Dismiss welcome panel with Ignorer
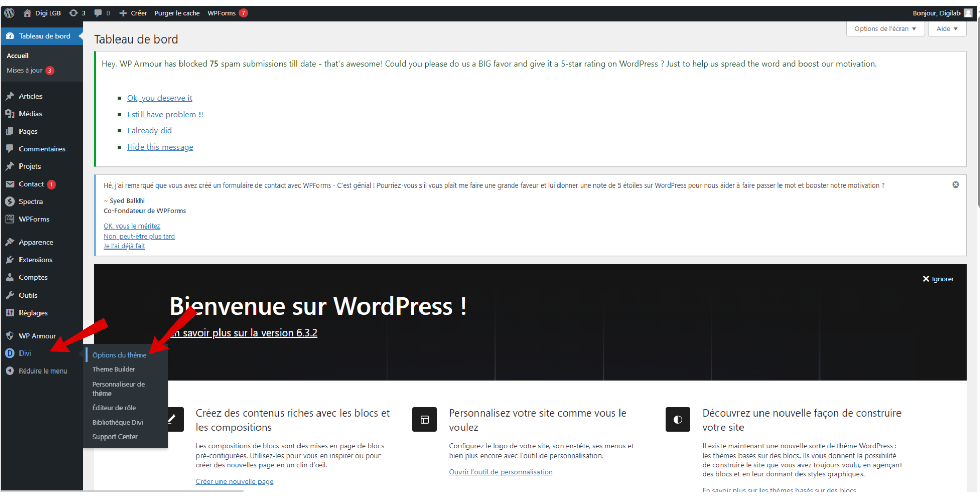Viewport: 980px width, 498px height. [x=938, y=279]
